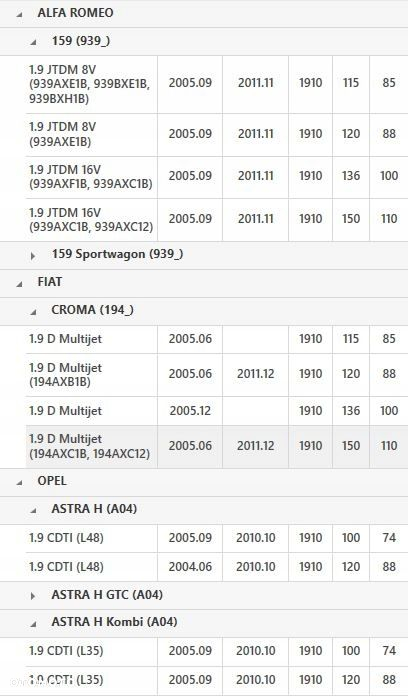Select highlighted 1.9 D Multijet 194AXC1B row

pyautogui.click(x=217, y=446)
